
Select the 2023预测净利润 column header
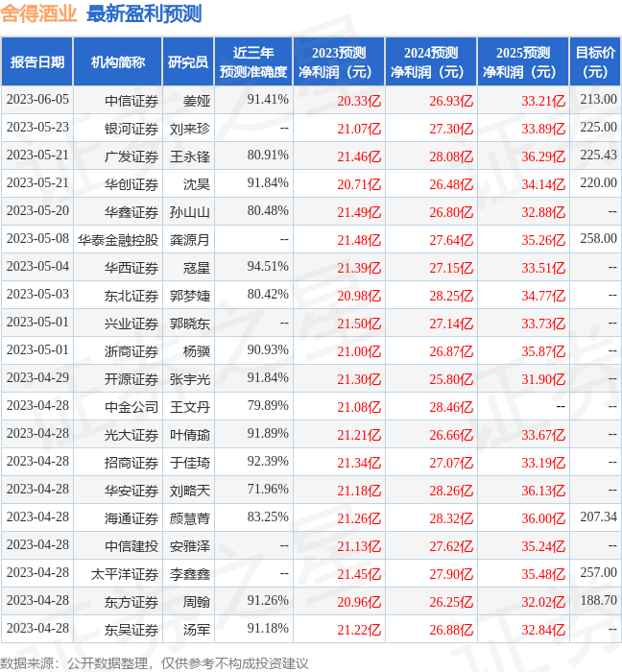pos(339,62)
